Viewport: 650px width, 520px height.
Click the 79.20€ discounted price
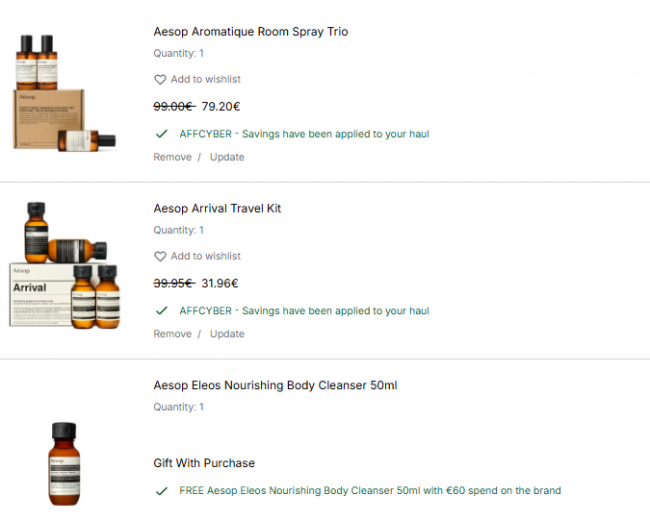[x=221, y=106]
